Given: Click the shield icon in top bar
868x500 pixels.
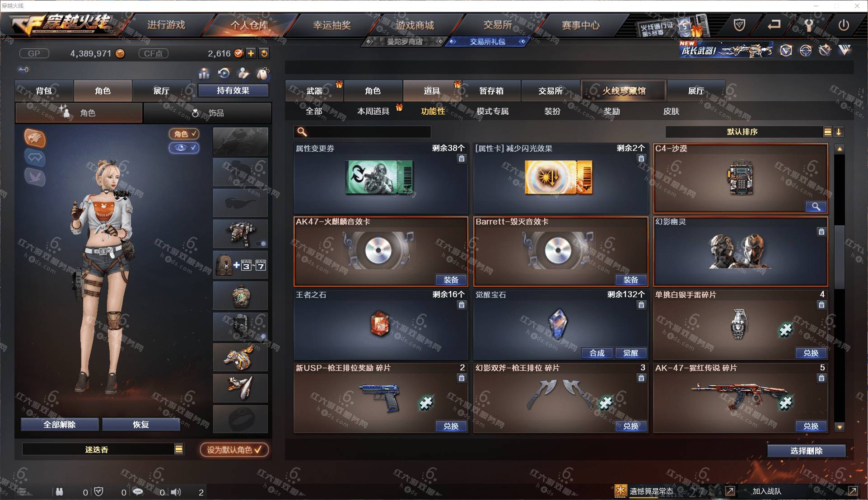Looking at the screenshot, I should (x=739, y=25).
